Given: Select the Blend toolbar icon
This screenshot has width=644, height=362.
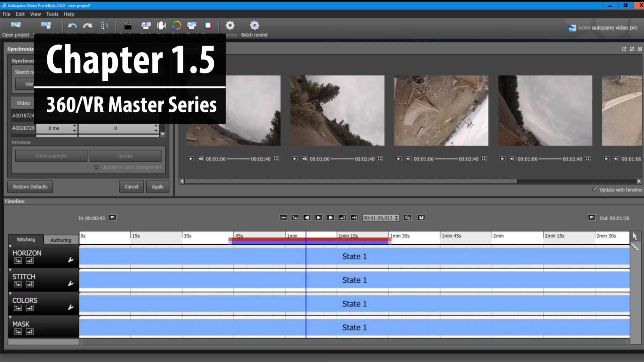Looking at the screenshot, I should [192, 25].
